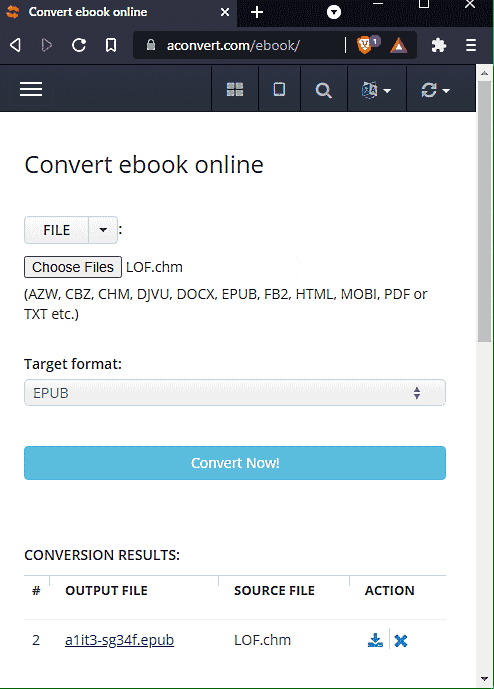Open the FILE source type dropdown arrow
The width and height of the screenshot is (494, 689).
[x=103, y=230]
